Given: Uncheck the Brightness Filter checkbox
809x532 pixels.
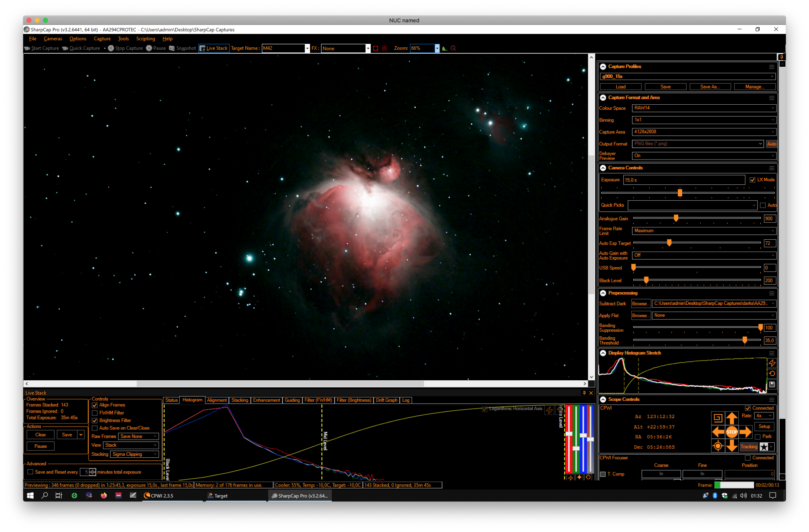Looking at the screenshot, I should (95, 421).
